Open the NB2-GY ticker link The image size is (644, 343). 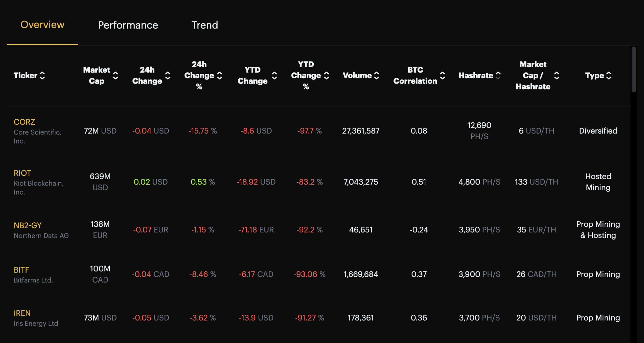[x=28, y=225]
